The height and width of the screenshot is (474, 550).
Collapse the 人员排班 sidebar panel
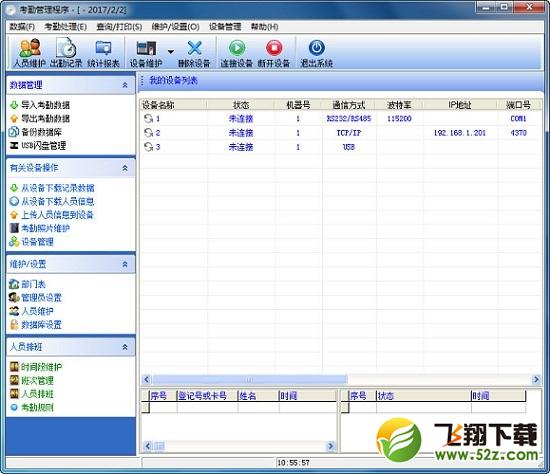click(x=125, y=347)
